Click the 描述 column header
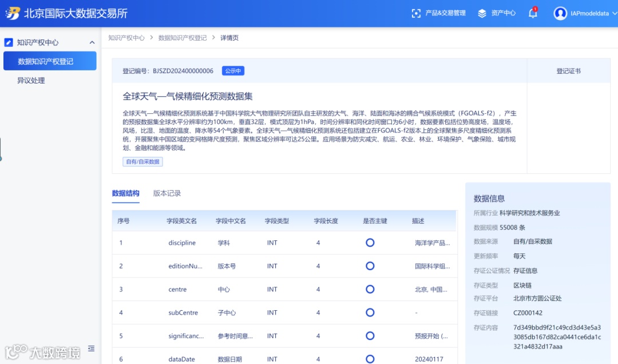Viewport: 618px width, 364px height. point(418,221)
